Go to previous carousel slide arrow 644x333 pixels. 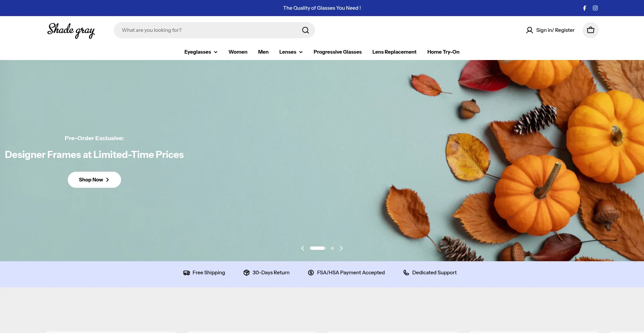coord(303,248)
